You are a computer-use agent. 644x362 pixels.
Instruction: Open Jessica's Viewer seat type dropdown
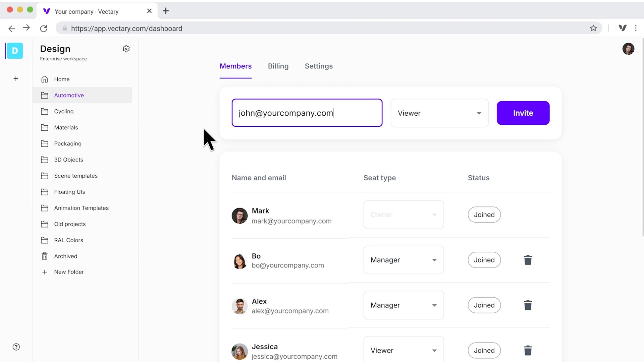coord(404,351)
